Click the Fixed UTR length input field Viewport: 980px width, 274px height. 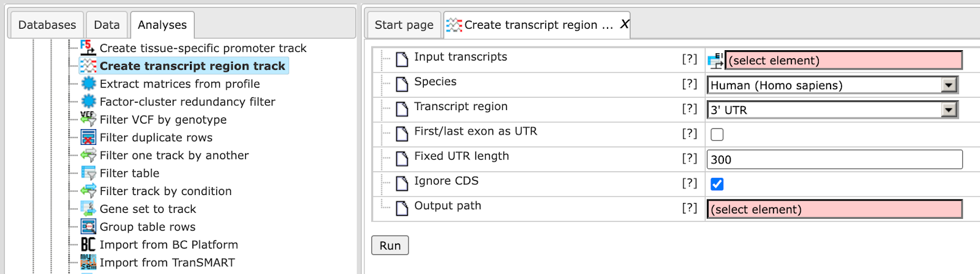(x=835, y=160)
